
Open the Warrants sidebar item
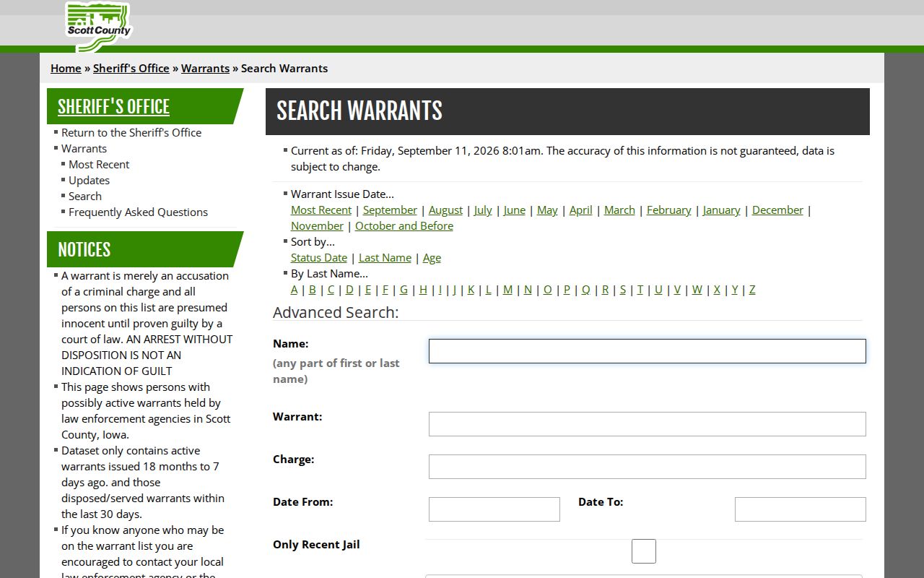click(x=84, y=148)
